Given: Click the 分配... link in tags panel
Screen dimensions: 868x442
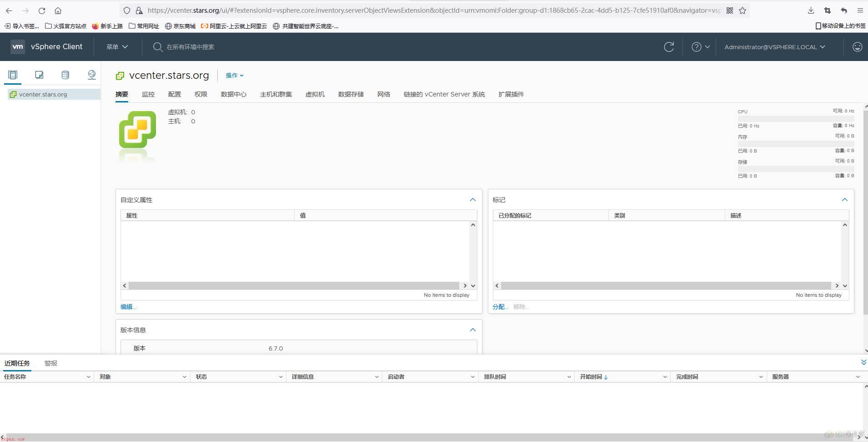Looking at the screenshot, I should tap(501, 307).
